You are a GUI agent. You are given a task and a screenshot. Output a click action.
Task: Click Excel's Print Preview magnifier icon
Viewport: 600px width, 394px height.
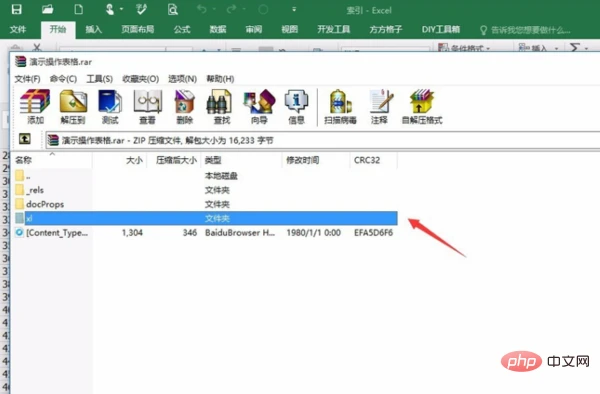click(173, 9)
